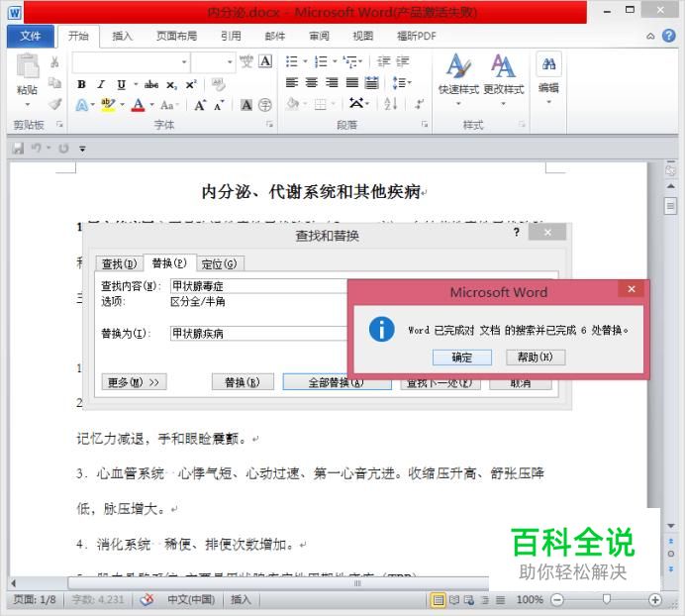This screenshot has width=685, height=616.
Task: Click Decrease Indent icon
Action: coord(383,61)
